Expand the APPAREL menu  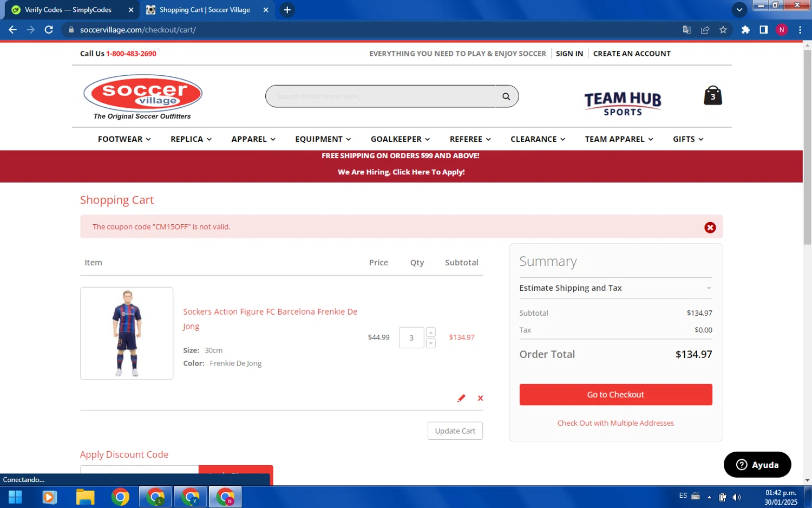pyautogui.click(x=253, y=139)
